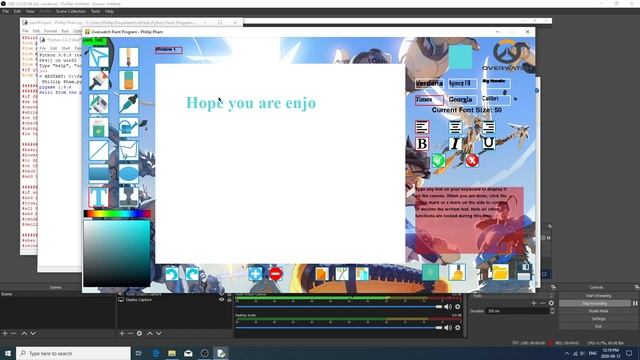Click Start Streaming in OBS controls

pos(598,296)
